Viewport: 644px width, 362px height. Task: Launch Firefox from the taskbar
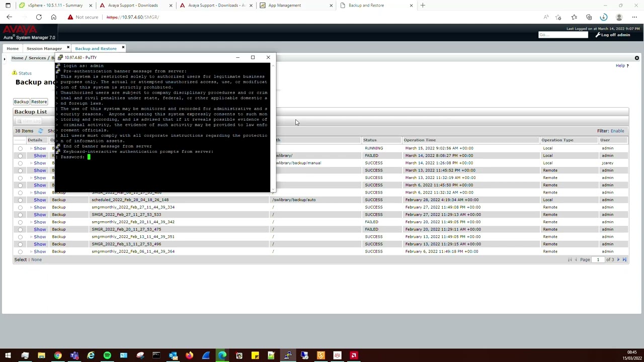point(189,355)
